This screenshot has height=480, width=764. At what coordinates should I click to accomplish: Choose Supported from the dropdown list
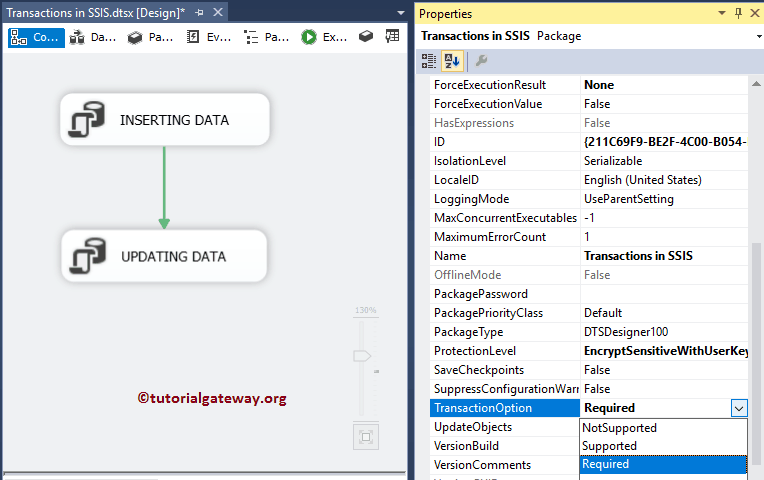(664, 446)
